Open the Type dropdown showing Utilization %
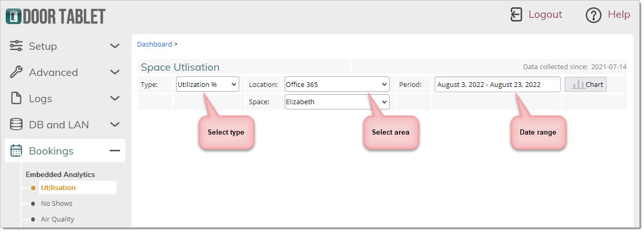 click(207, 84)
